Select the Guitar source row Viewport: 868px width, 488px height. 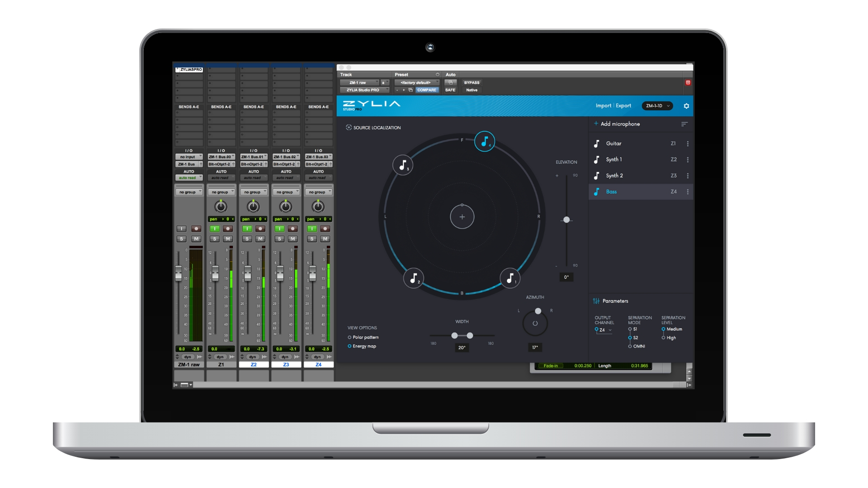coord(641,144)
